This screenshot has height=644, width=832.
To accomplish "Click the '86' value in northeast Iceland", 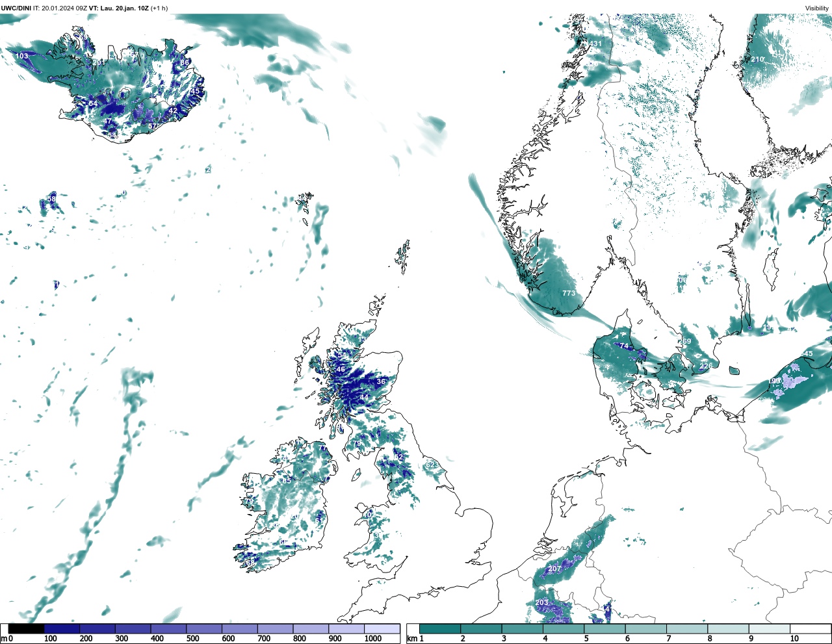I will tap(185, 62).
